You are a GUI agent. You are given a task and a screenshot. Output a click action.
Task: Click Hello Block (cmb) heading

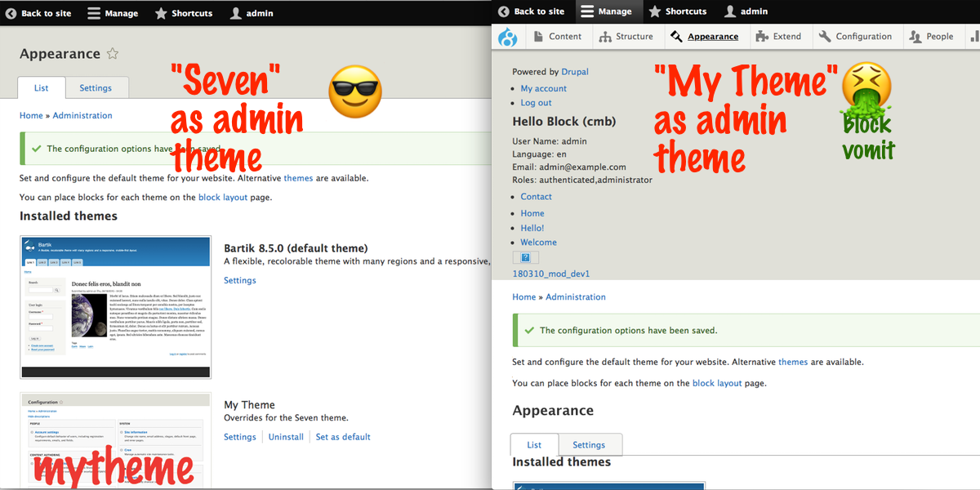[x=564, y=122]
